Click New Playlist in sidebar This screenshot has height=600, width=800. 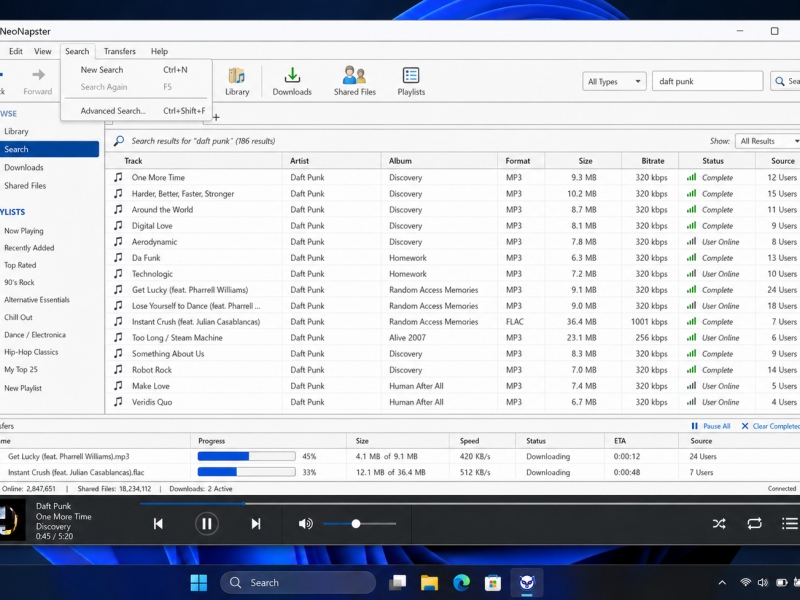23,388
